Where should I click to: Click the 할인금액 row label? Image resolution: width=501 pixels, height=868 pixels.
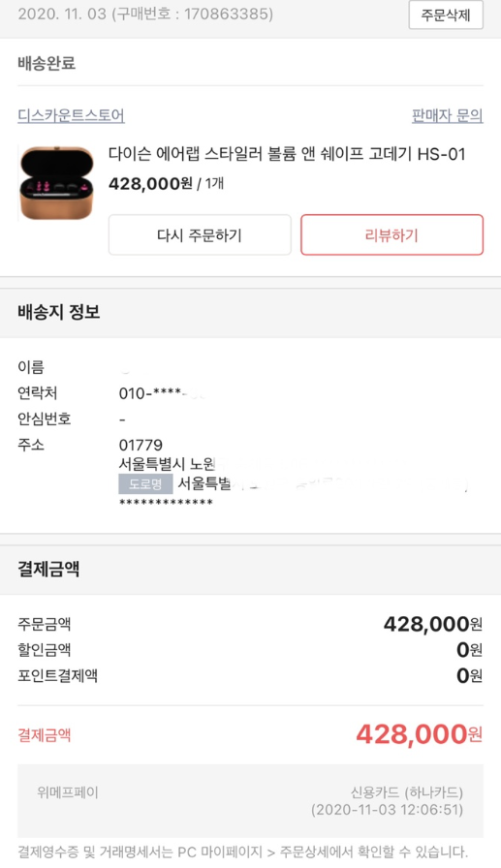click(x=45, y=650)
